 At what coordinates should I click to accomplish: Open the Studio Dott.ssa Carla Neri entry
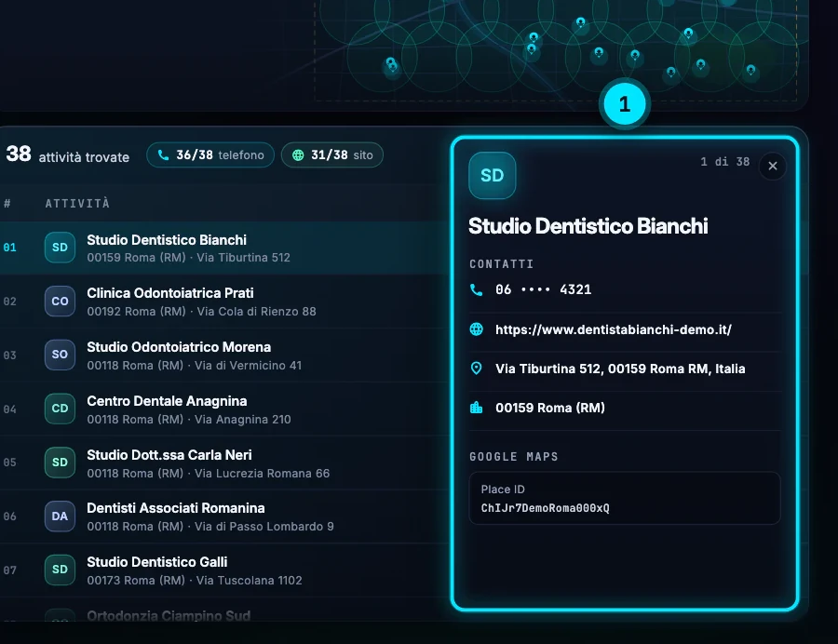click(224, 463)
